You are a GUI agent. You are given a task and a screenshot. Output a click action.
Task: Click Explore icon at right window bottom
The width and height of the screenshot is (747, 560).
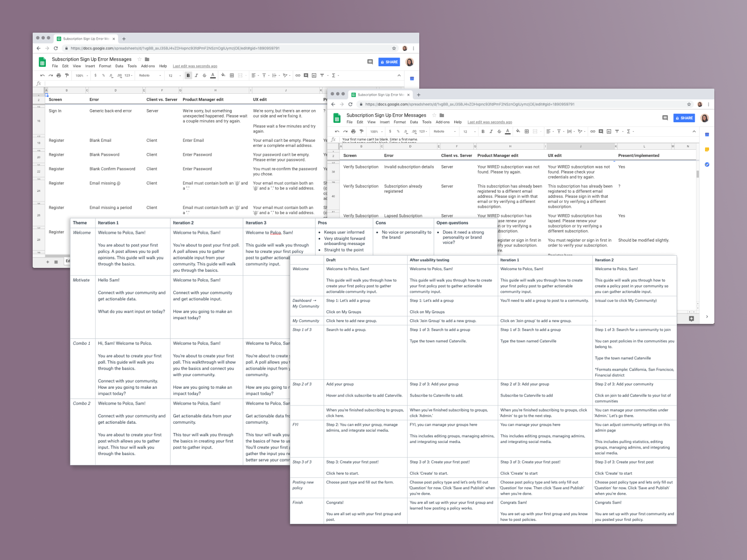tap(691, 318)
